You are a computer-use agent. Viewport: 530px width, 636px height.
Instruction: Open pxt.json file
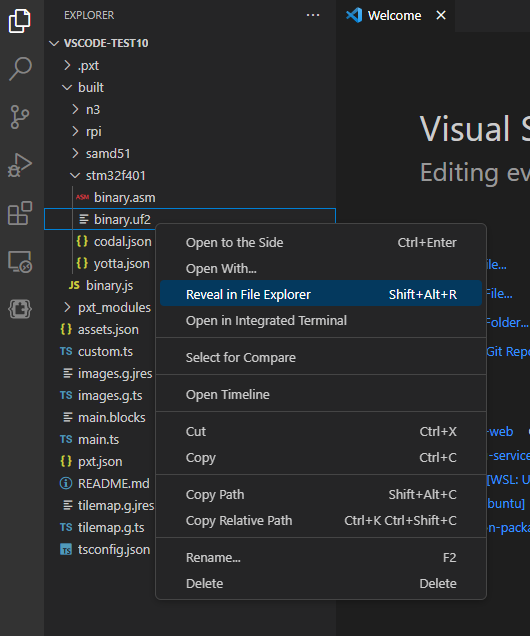point(100,461)
